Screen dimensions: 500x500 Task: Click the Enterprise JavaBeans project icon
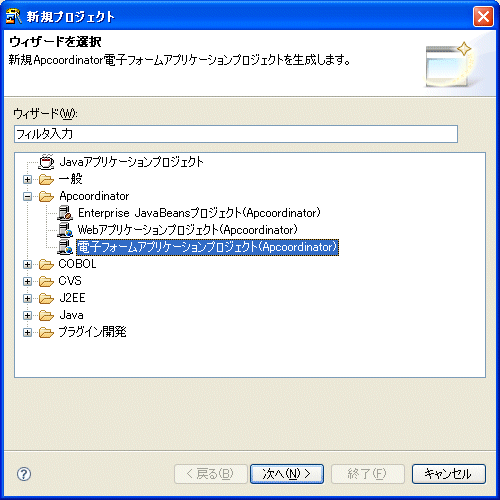click(65, 213)
